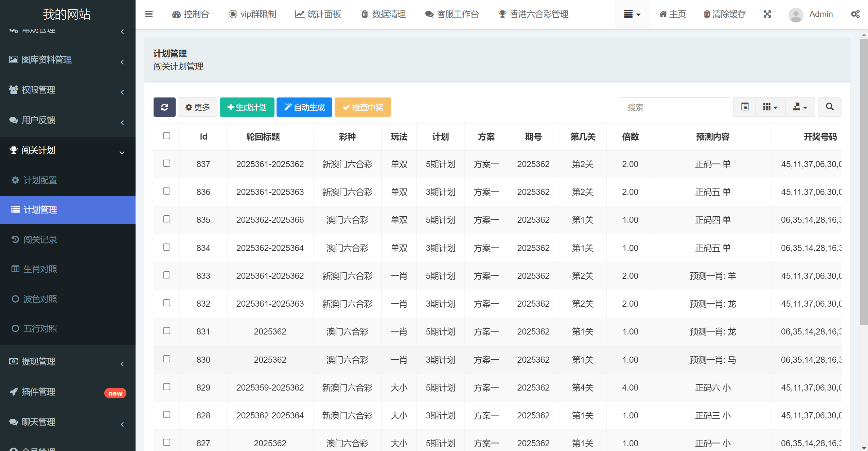Click the vertical page scrollbar
Screen dimensions: 868x451
pyautogui.click(x=864, y=181)
